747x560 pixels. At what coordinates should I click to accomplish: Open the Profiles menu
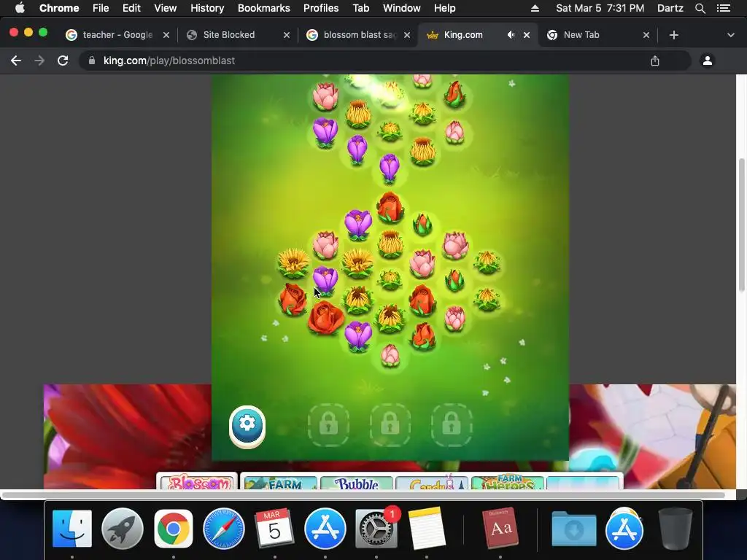click(321, 8)
